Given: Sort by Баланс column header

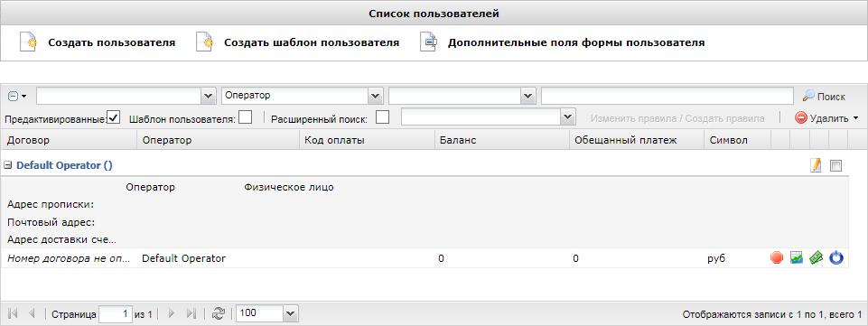Looking at the screenshot, I should [x=502, y=141].
